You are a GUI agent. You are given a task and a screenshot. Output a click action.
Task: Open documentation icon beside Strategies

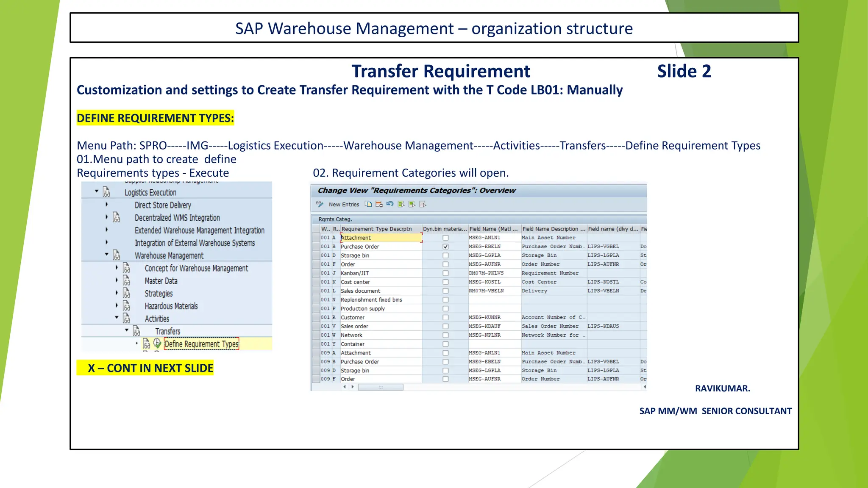coord(127,293)
